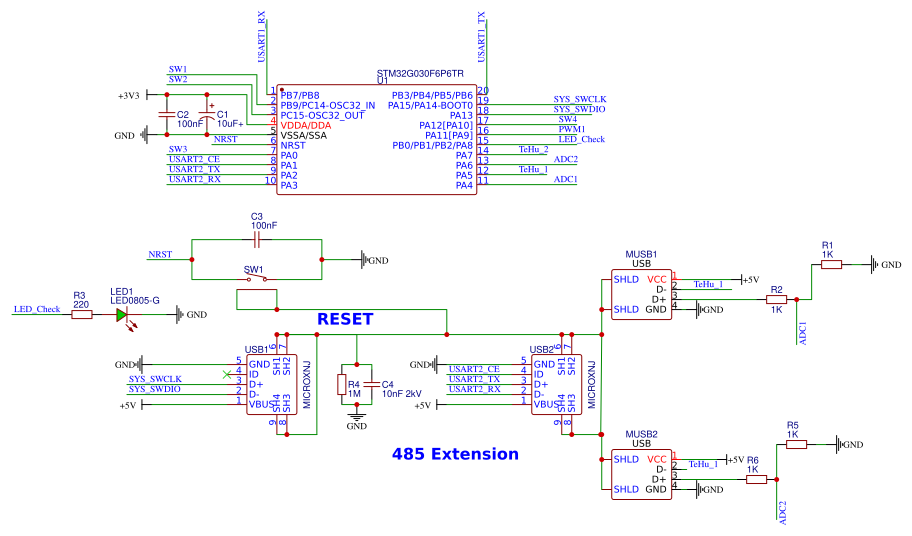Select the C3 100nF capacitor symbol

(x=256, y=240)
